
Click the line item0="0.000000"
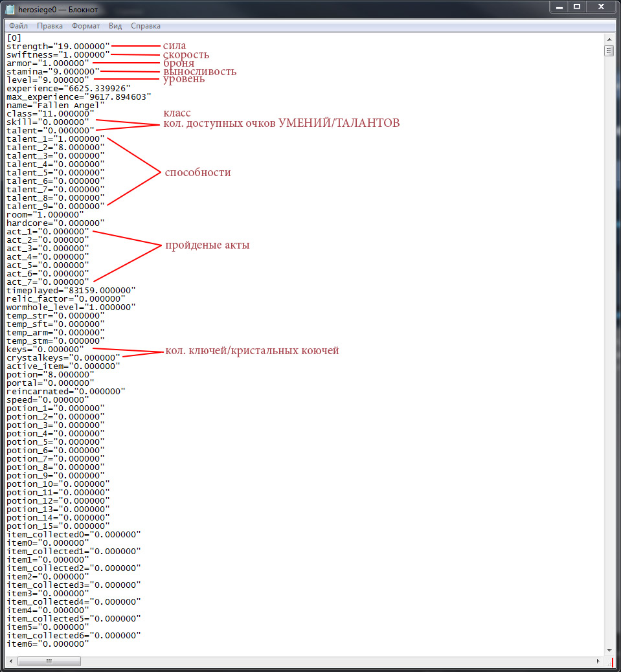click(47, 543)
